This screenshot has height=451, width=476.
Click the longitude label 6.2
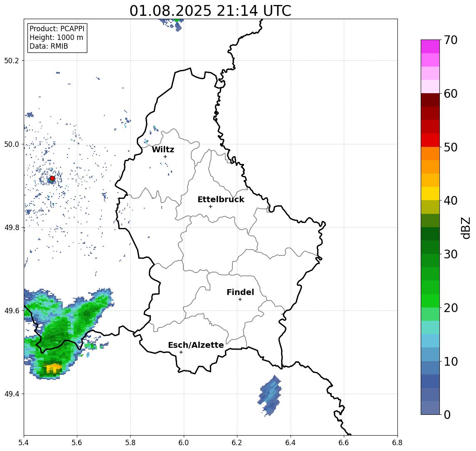[x=237, y=443]
